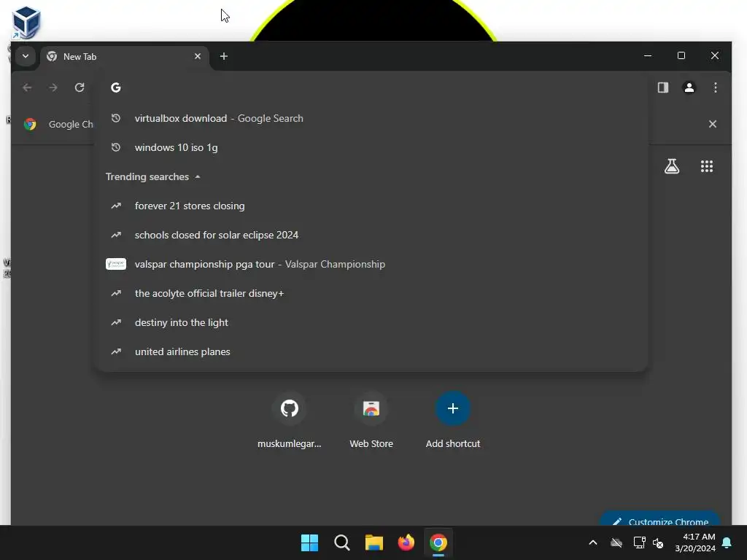
Task: Open the clock showing 4:17 AM
Action: tap(695, 542)
